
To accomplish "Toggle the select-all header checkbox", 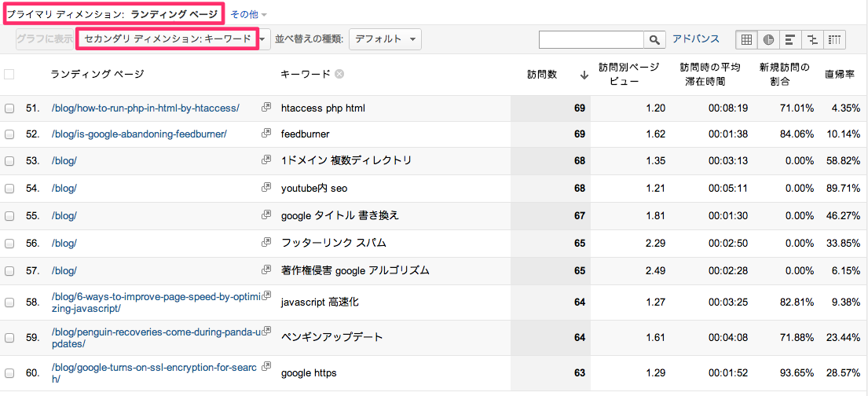I will pyautogui.click(x=9, y=74).
